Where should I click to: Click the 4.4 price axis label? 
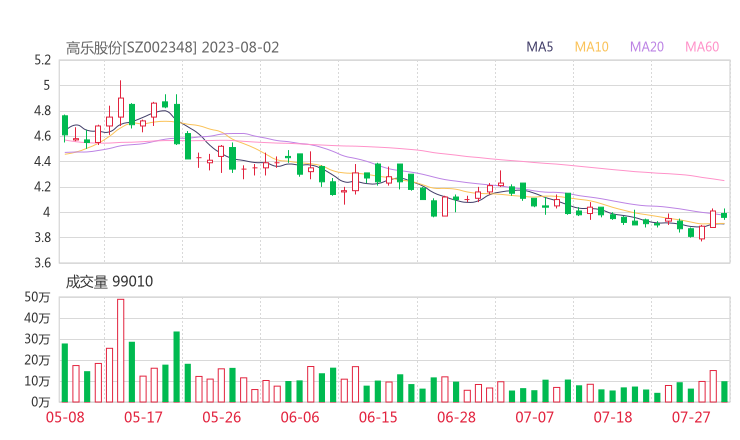42,162
